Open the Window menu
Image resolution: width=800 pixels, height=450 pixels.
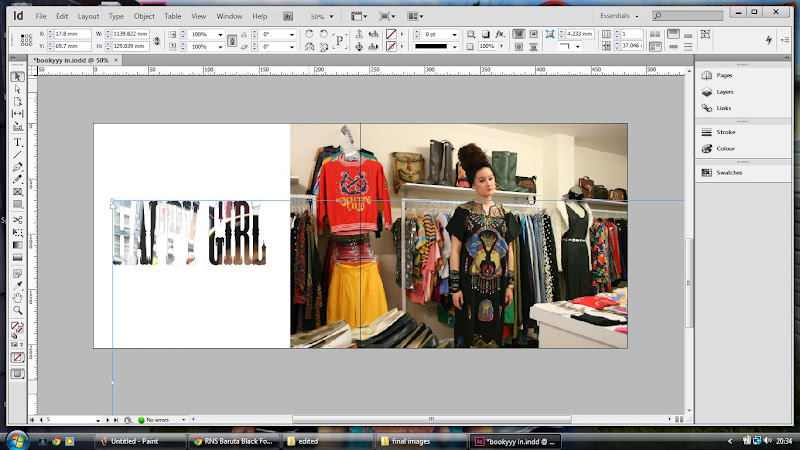pyautogui.click(x=230, y=16)
